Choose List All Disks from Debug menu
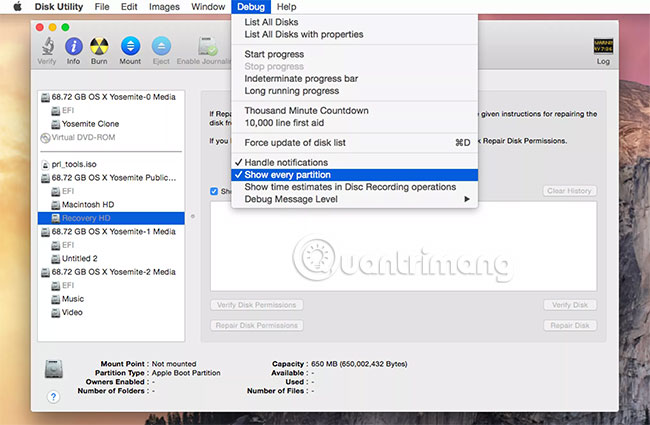 [x=354, y=22]
